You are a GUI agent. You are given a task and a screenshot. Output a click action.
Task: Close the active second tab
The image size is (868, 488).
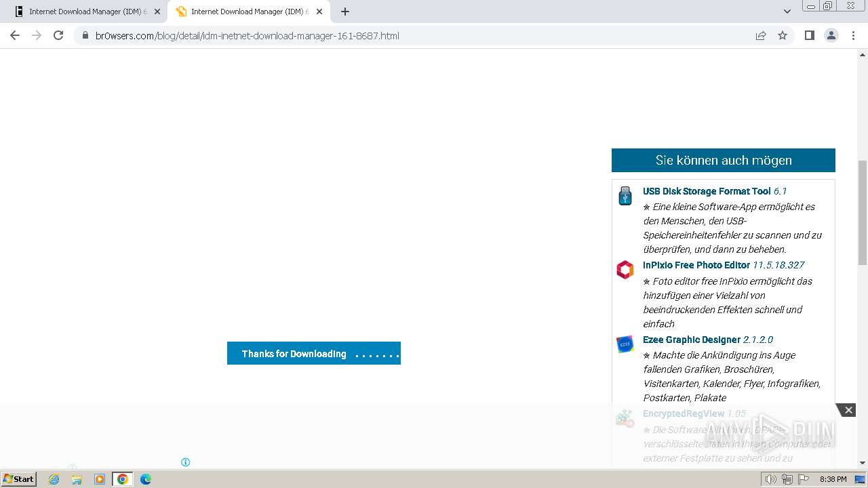(x=319, y=12)
